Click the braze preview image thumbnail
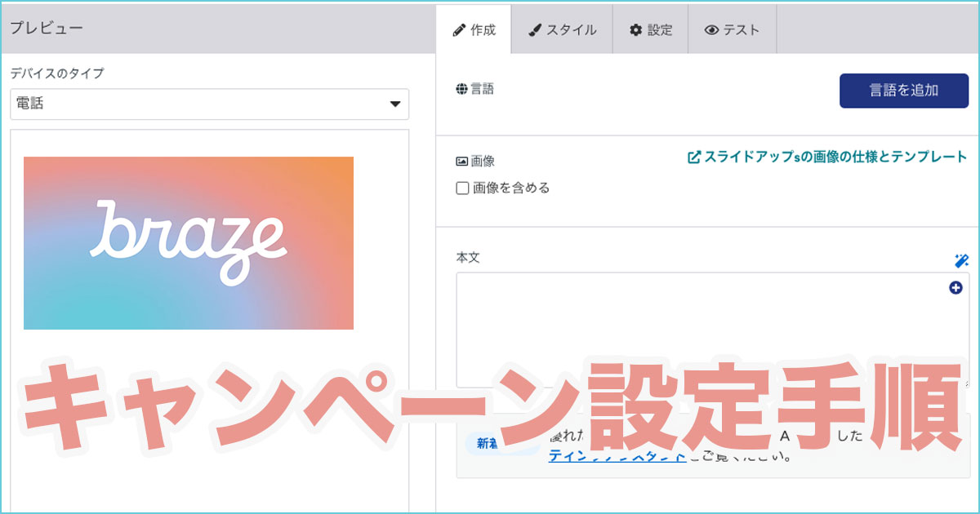 point(189,241)
